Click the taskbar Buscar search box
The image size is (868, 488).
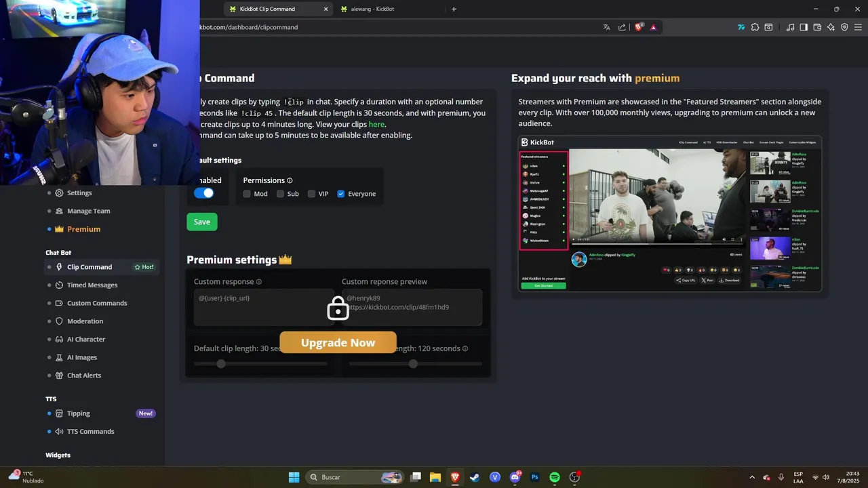[x=355, y=477]
